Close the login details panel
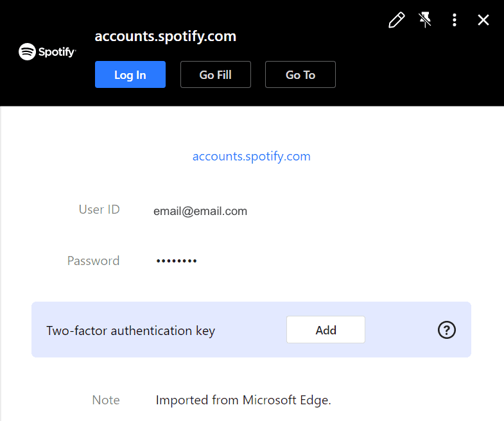Viewport: 504px width, 421px height. click(x=483, y=20)
